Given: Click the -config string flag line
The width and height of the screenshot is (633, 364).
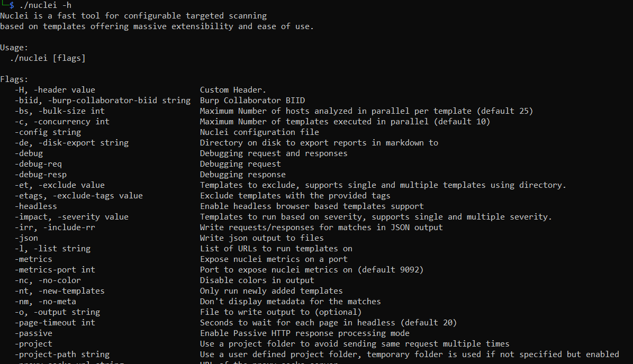Looking at the screenshot, I should point(48,132).
